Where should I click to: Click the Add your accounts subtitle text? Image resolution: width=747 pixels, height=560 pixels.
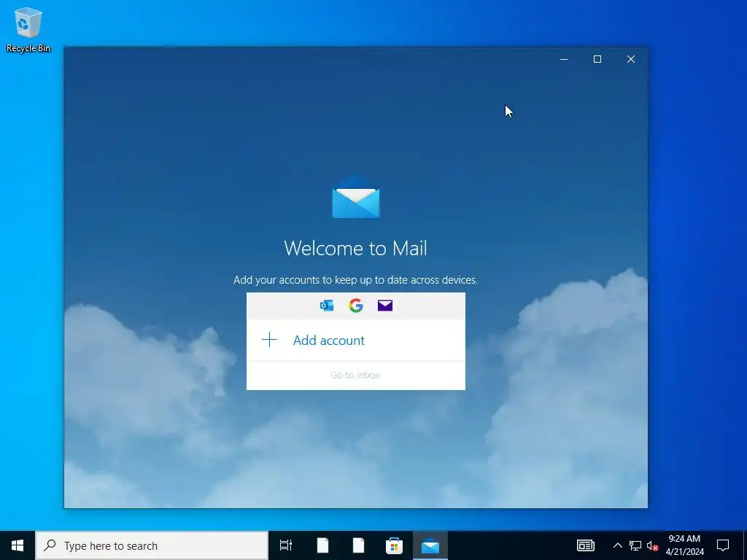355,280
